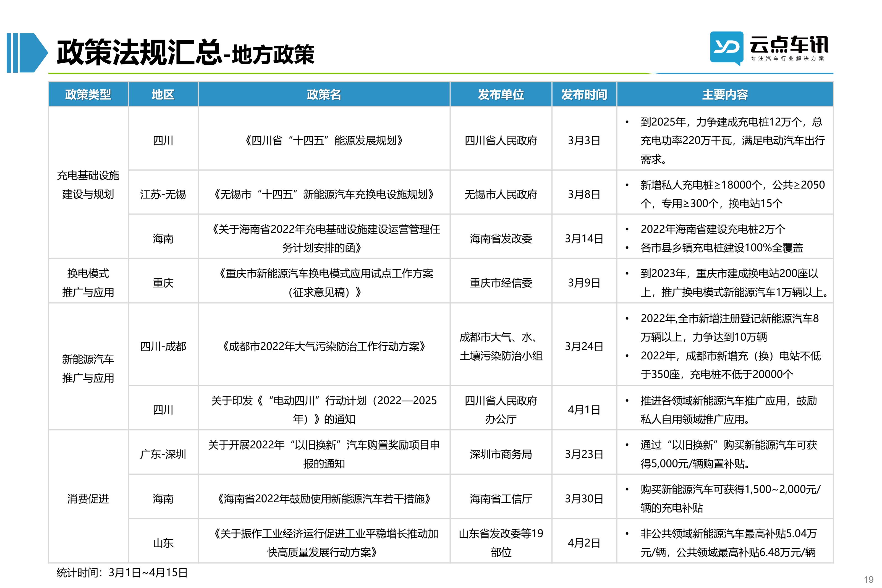
Task: Select the 发布单位 column header
Action: click(501, 95)
